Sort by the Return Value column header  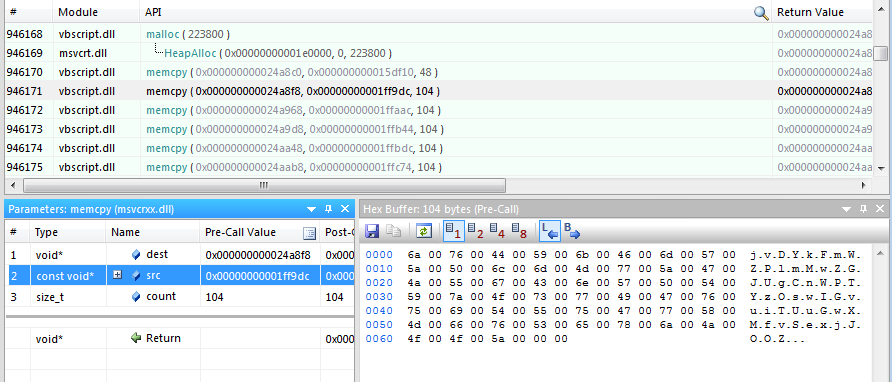(821, 12)
